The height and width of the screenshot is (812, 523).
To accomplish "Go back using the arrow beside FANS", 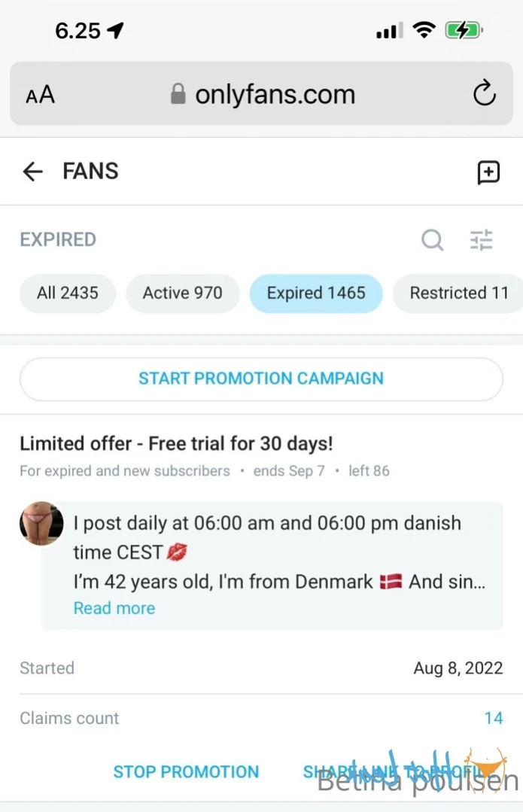I will [x=33, y=172].
